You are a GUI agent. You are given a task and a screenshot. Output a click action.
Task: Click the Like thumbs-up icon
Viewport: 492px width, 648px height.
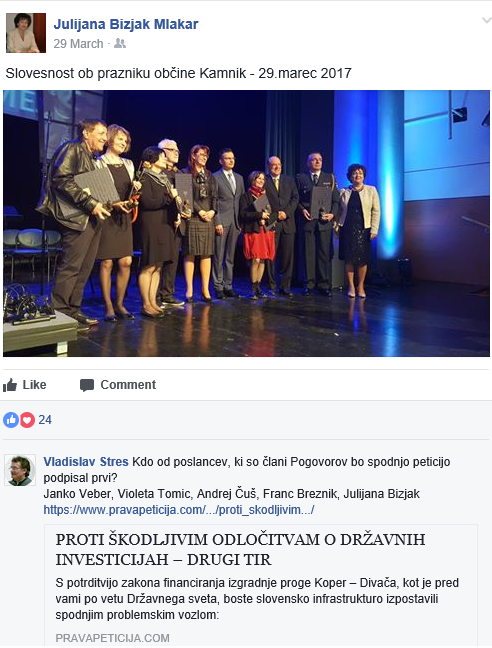(x=10, y=385)
